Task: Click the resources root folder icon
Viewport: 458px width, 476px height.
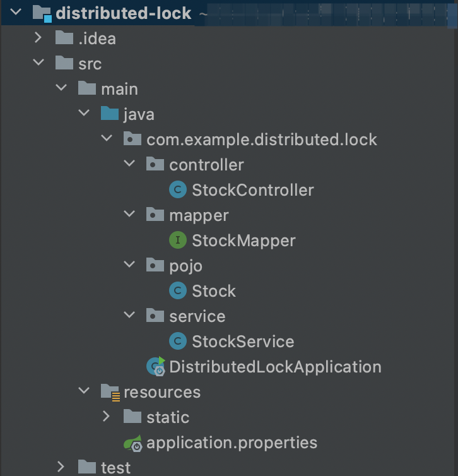Action: click(x=110, y=392)
